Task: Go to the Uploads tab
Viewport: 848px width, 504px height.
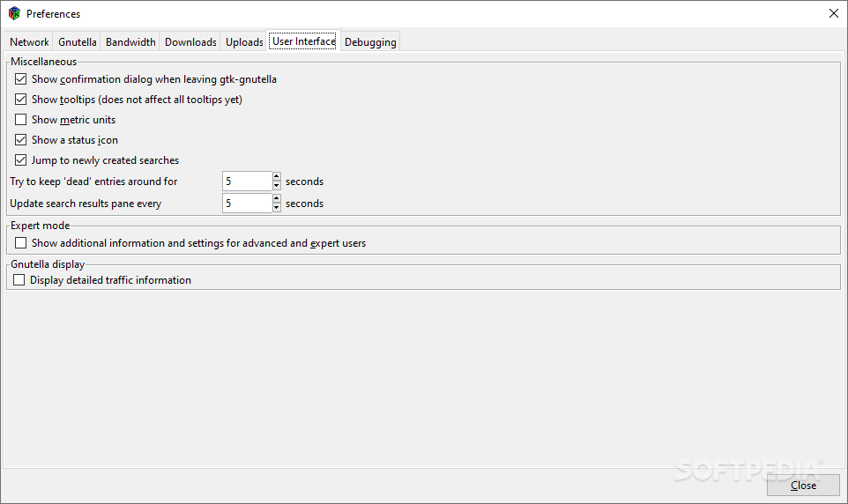Action: coord(244,42)
